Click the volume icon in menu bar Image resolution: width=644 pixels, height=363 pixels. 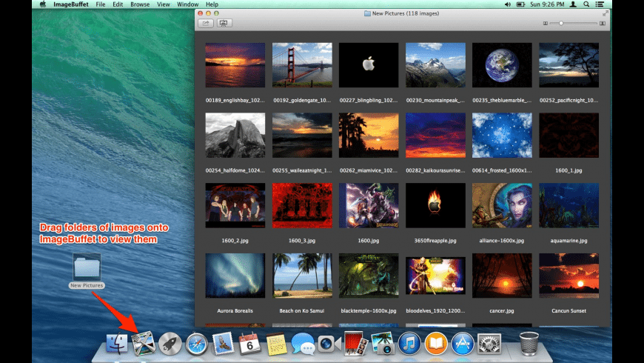coord(508,4)
